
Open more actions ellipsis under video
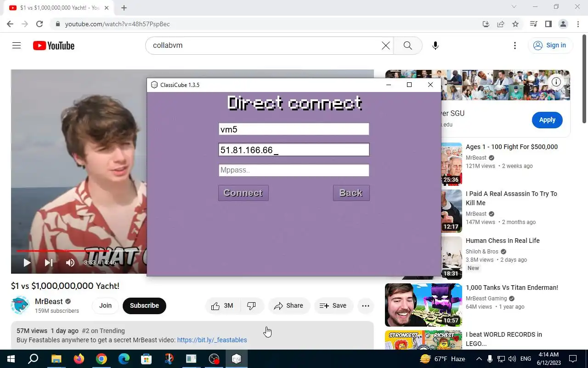pos(366,305)
